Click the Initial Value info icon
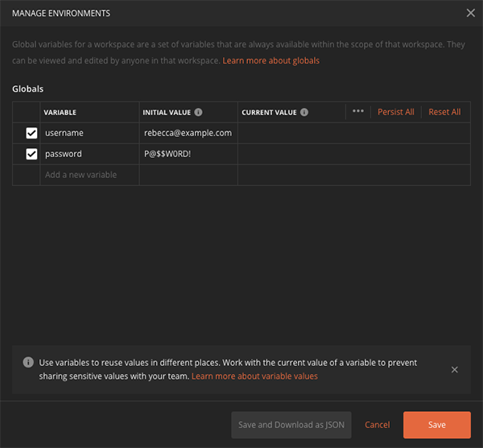This screenshot has height=448, width=483. [x=198, y=112]
